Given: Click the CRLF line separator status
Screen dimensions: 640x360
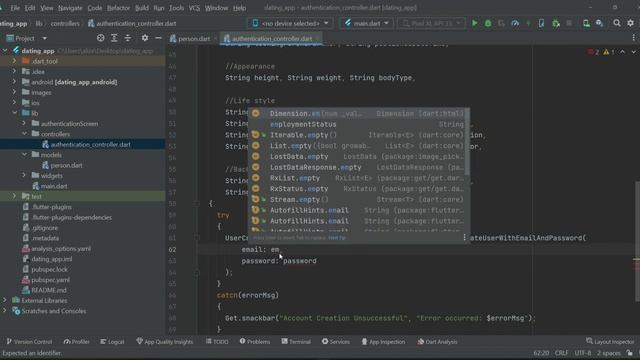Looking at the screenshot, I should pos(561,353).
